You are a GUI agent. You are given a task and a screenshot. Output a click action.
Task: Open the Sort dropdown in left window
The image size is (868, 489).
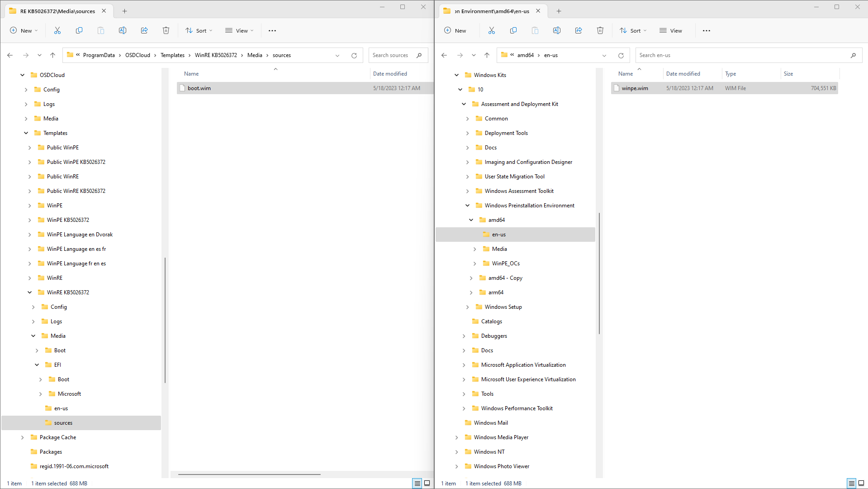199,31
